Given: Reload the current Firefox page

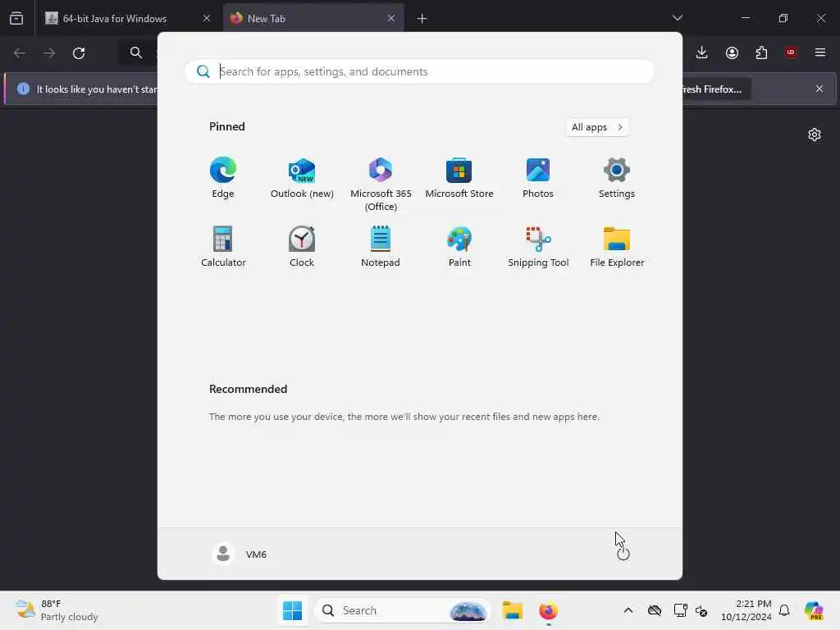Looking at the screenshot, I should point(79,53).
